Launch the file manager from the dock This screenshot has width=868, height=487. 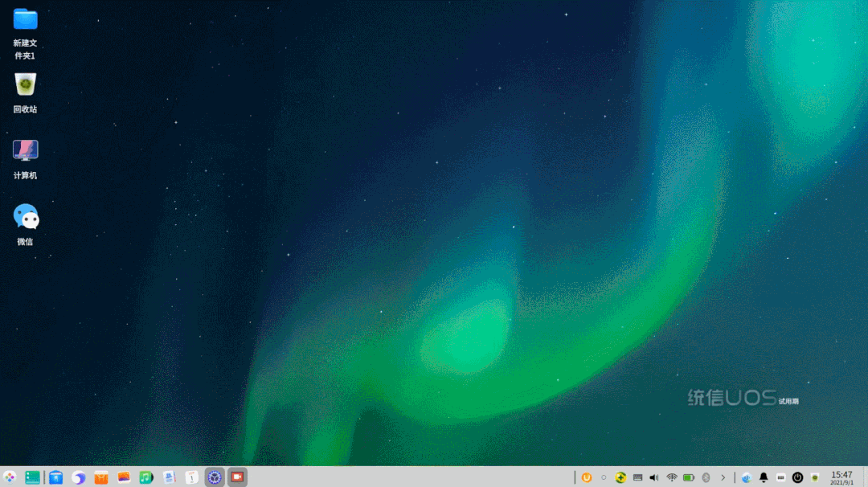[x=55, y=477]
